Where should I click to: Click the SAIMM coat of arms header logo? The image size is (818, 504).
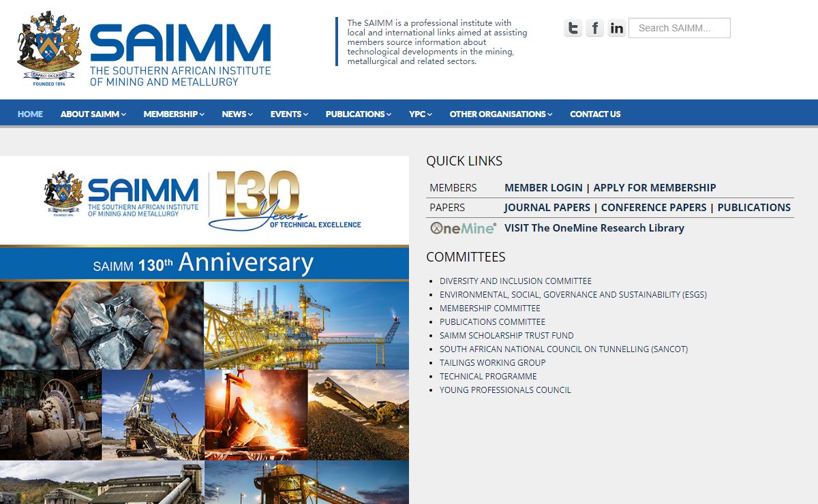(49, 48)
